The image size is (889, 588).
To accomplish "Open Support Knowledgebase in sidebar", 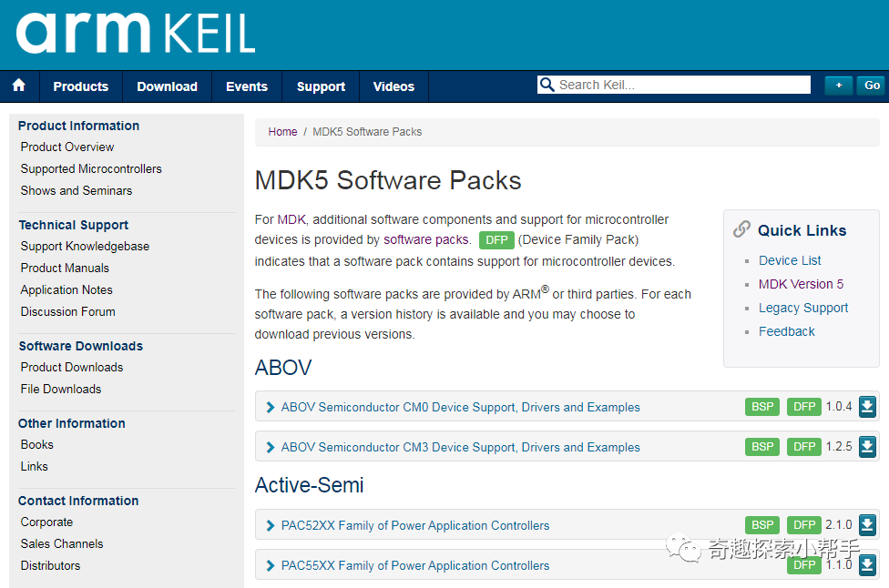I will (85, 247).
